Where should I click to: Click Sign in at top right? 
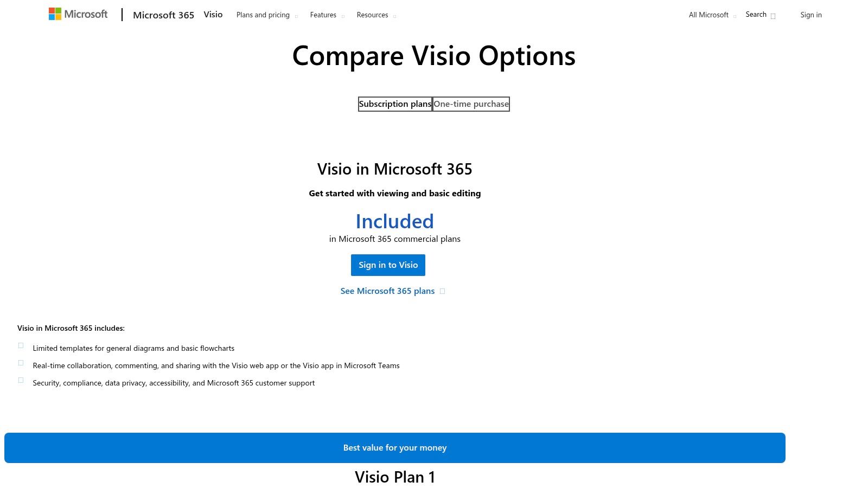pos(811,15)
